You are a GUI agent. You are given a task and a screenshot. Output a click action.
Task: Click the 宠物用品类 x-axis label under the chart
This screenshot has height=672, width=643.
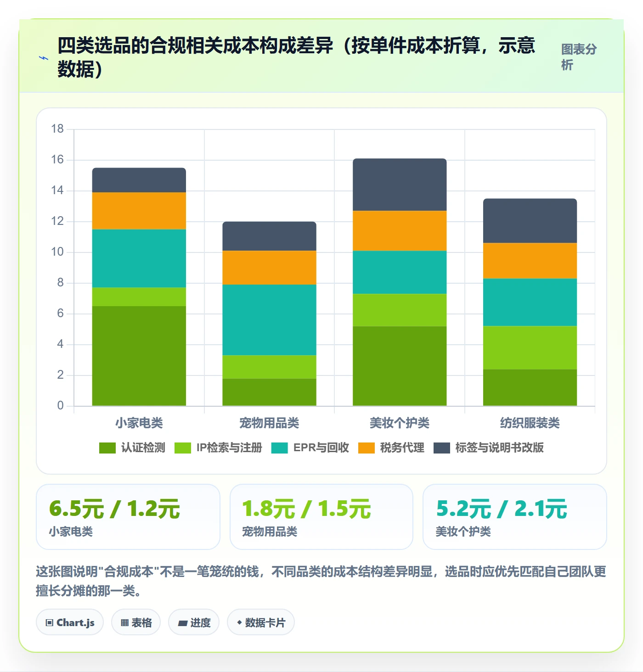(x=270, y=423)
